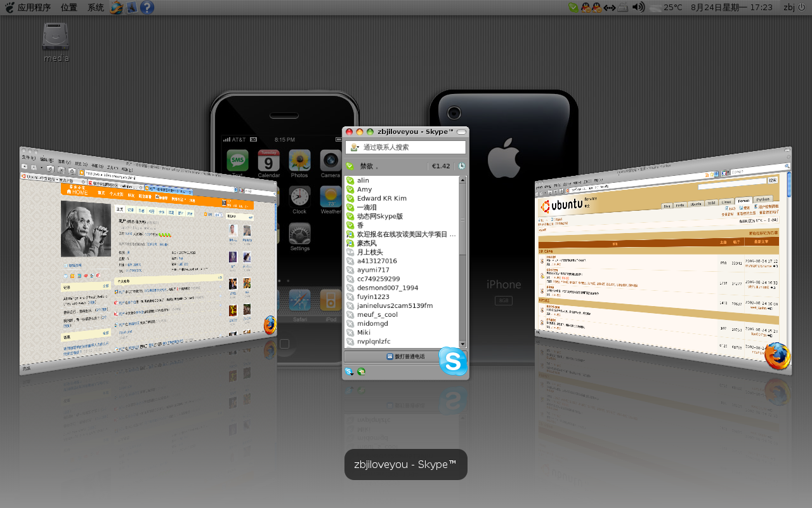812x508 pixels.
Task: Click the clock history icon beside €1.42
Action: click(461, 166)
